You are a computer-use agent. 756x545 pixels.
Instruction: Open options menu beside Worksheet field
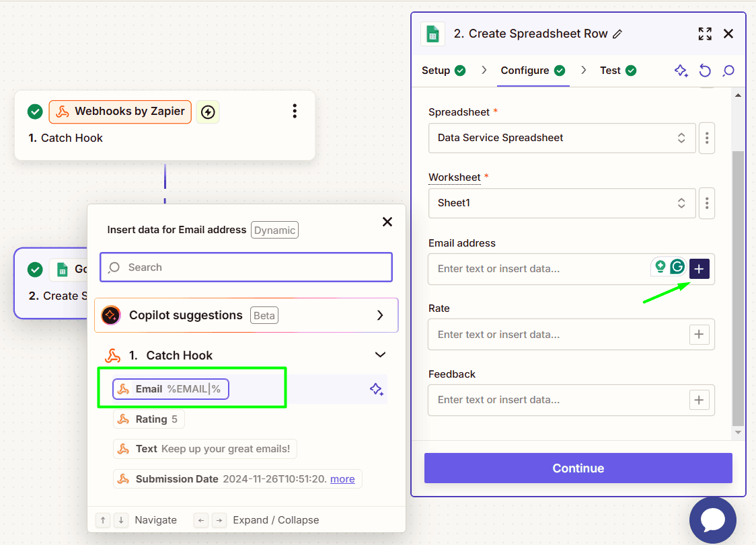click(707, 203)
